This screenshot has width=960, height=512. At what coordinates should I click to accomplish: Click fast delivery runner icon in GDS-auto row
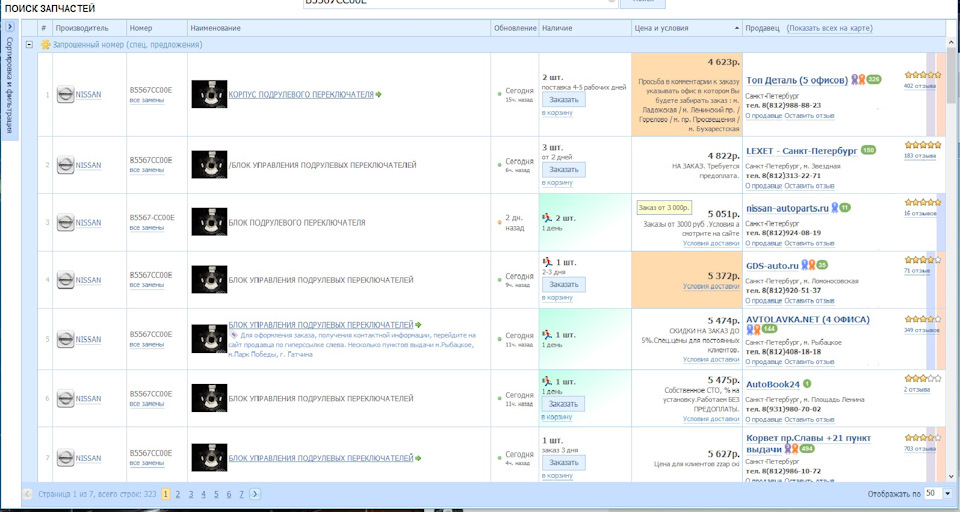tap(547, 262)
